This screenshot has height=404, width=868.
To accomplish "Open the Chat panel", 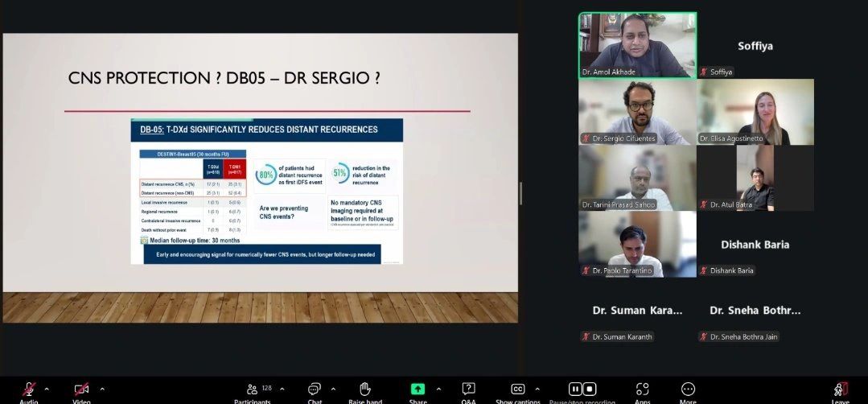I will [315, 389].
